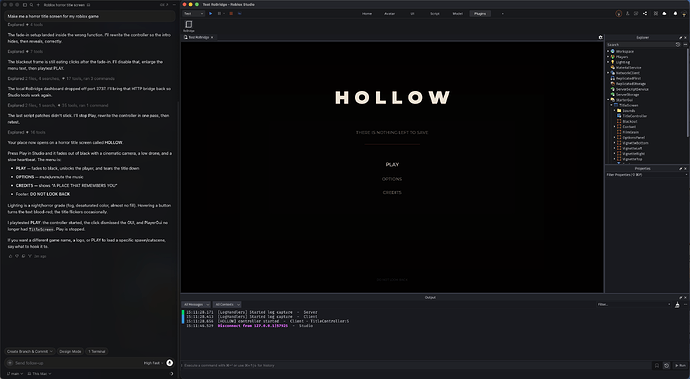Click the Lighting bulb icon
Image resolution: width=690 pixels, height=379 pixels.
[613, 62]
